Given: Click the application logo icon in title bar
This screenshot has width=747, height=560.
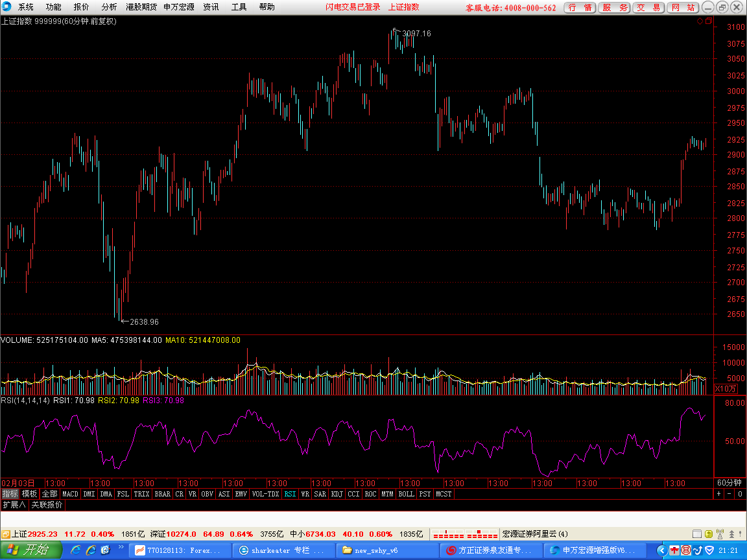Looking at the screenshot, I should [6, 6].
